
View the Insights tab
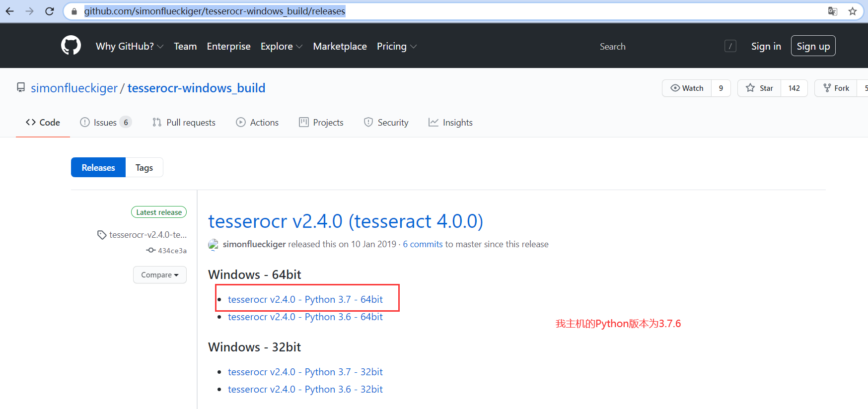click(450, 123)
